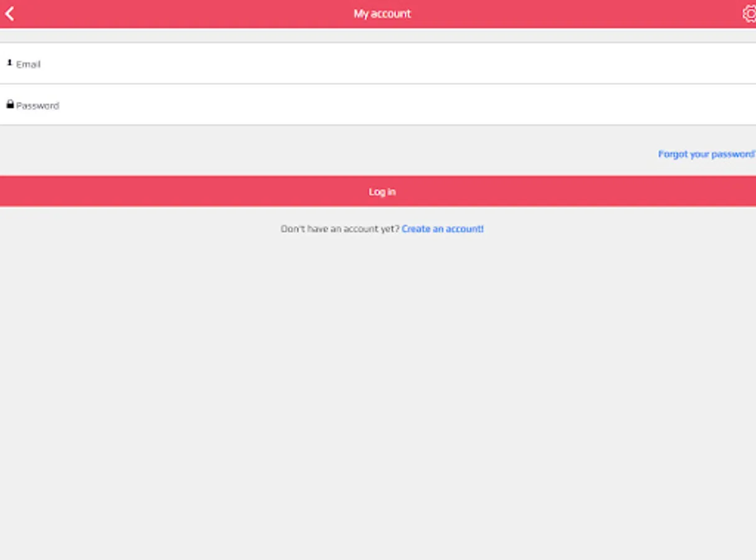Click the person icon beside Email
This screenshot has width=756, height=560.
point(11,63)
